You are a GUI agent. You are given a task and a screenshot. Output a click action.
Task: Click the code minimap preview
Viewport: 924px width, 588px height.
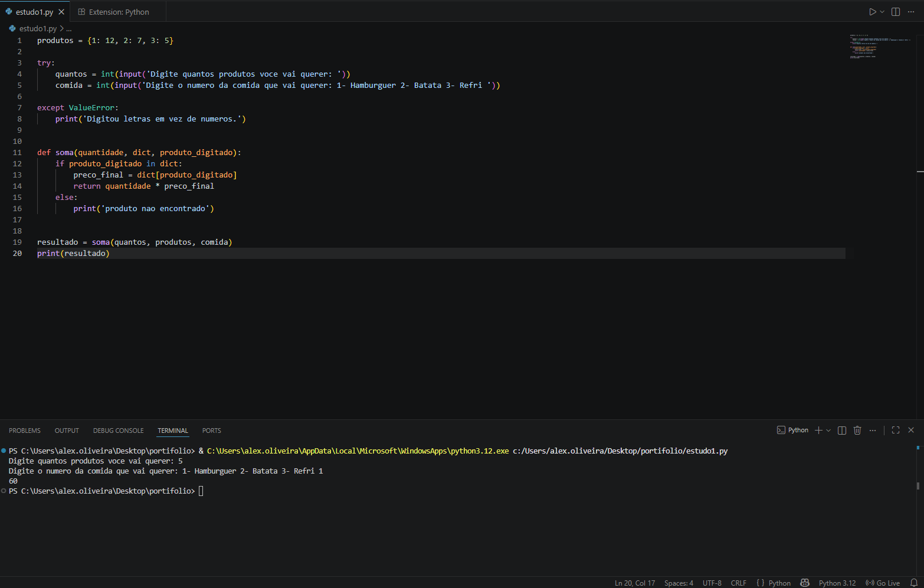click(879, 47)
